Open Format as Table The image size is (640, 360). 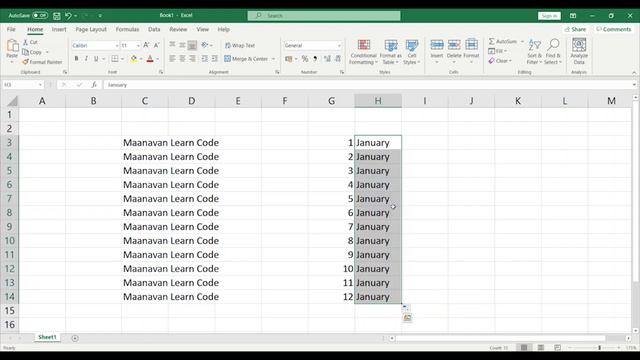(x=391, y=52)
